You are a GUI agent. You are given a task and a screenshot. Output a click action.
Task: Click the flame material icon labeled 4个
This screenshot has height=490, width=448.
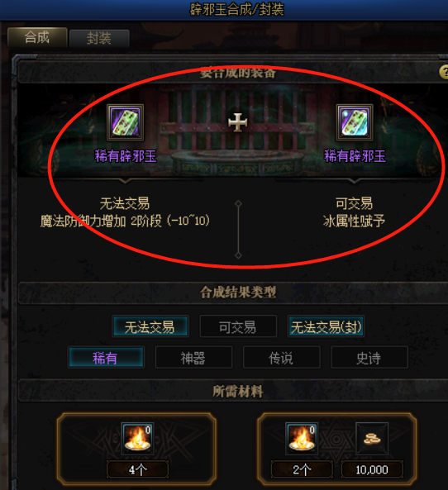137,439
